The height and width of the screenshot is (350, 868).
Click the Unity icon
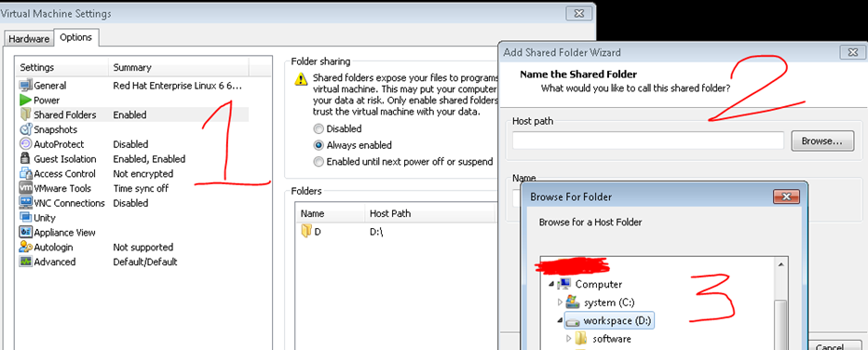(x=26, y=218)
